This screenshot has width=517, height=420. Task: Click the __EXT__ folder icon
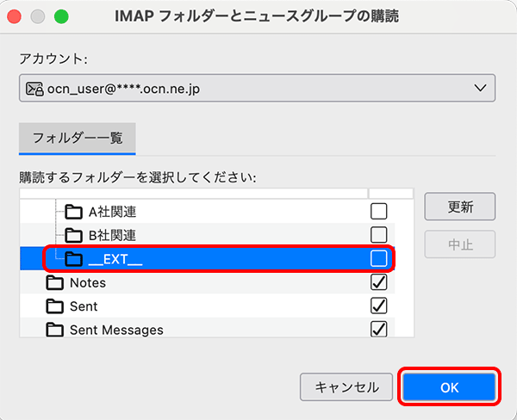74,259
